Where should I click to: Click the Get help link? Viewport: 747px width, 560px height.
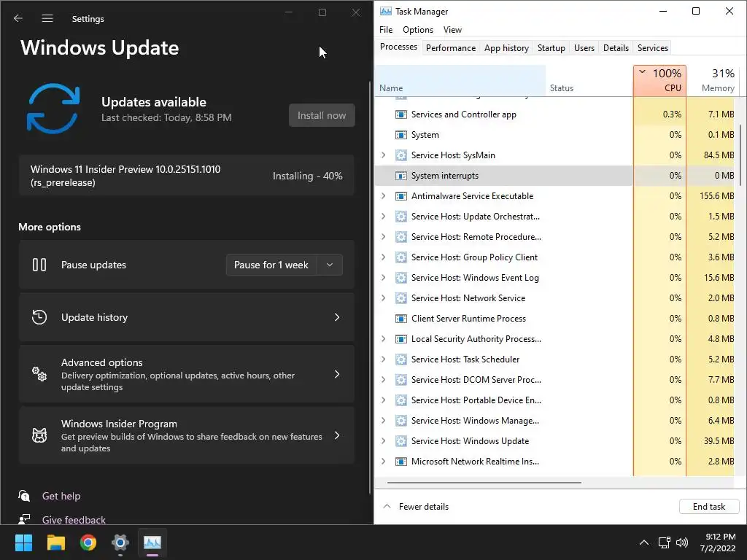61,496
